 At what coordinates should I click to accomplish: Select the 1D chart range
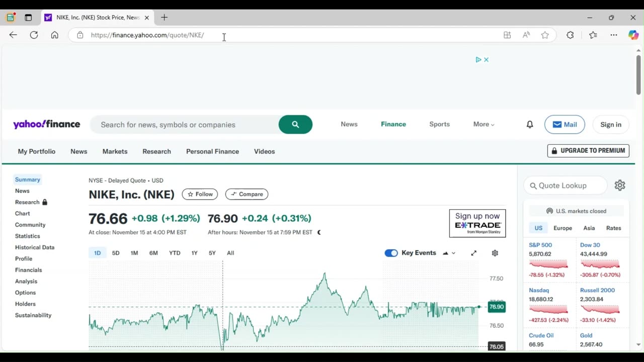[97, 253]
